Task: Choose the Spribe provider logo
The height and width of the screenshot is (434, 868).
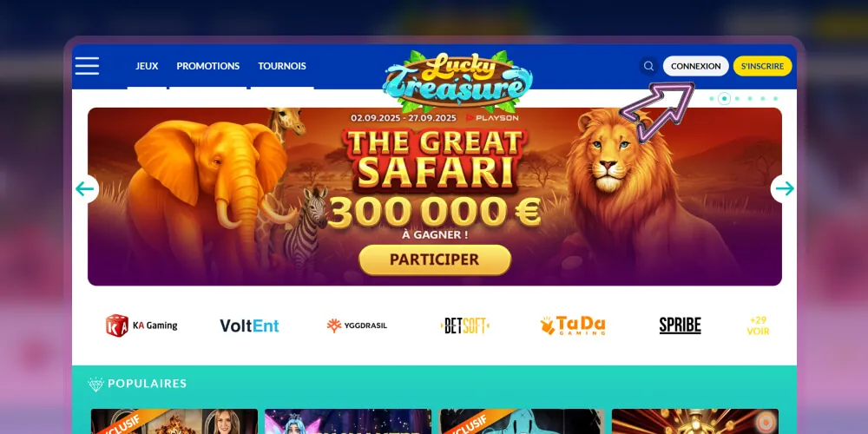Action: (680, 325)
